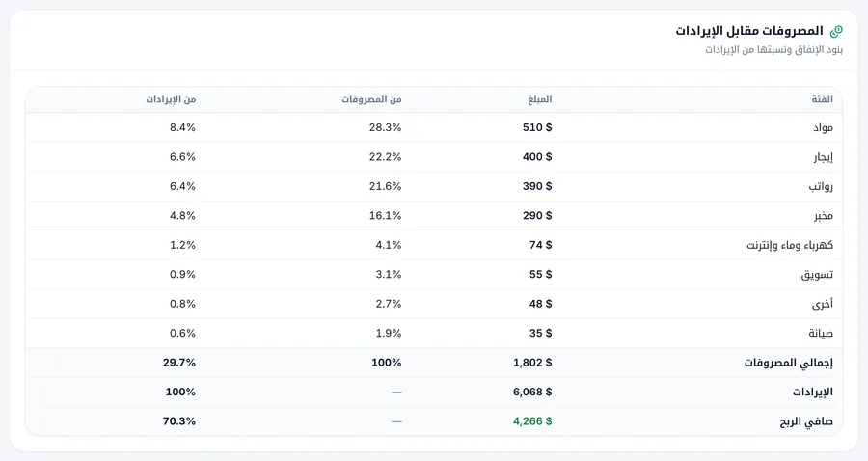Click the 290 $ amount cell
The width and height of the screenshot is (868, 461).
click(537, 215)
